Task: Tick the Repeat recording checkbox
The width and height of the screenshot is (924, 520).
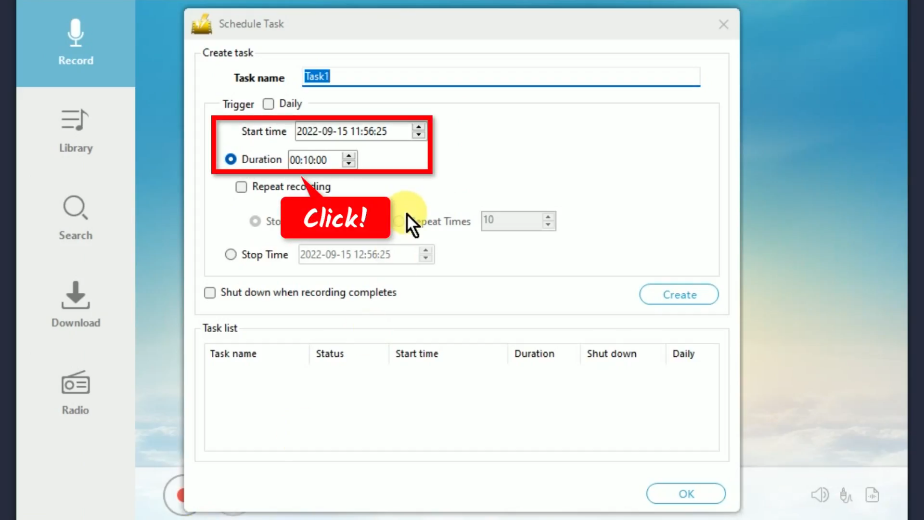Action: [x=241, y=187]
